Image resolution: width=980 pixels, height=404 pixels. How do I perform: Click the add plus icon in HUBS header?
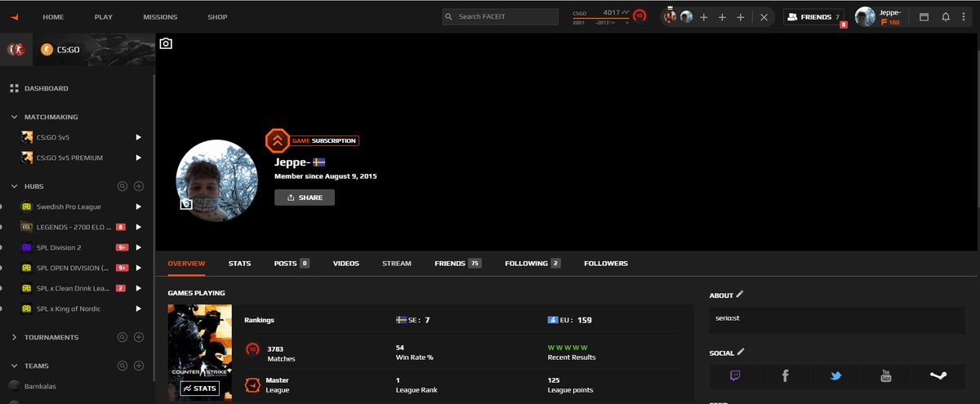pos(139,186)
